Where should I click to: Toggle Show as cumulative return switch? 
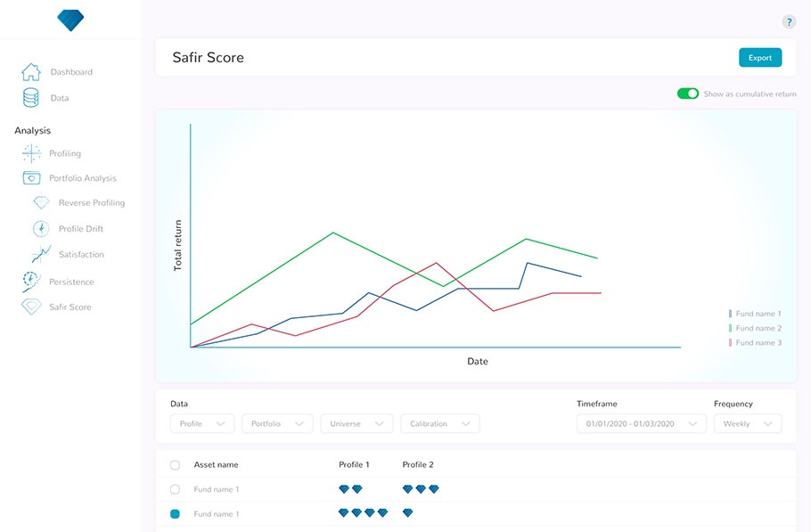[687, 94]
